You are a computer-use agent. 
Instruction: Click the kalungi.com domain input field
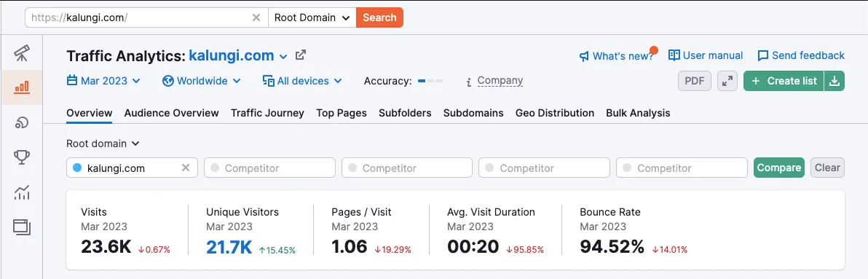132,168
